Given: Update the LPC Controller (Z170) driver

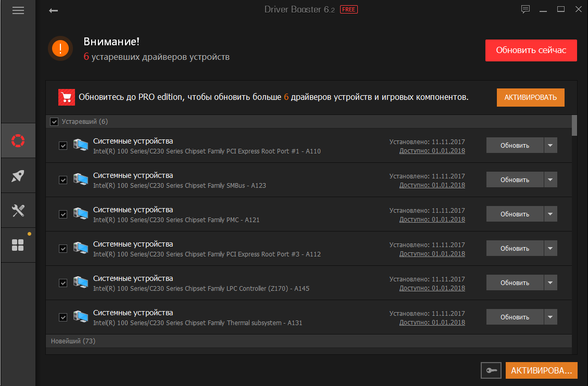Looking at the screenshot, I should pos(515,282).
